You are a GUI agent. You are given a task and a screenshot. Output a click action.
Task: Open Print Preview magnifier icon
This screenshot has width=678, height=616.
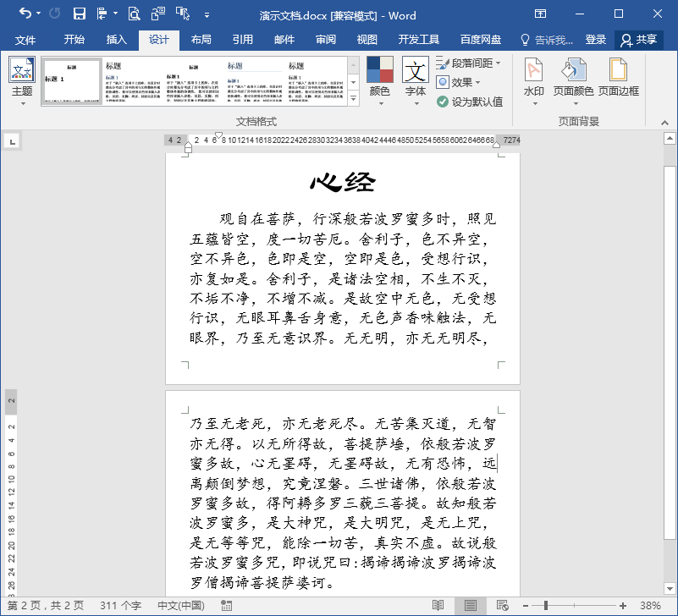(x=134, y=14)
